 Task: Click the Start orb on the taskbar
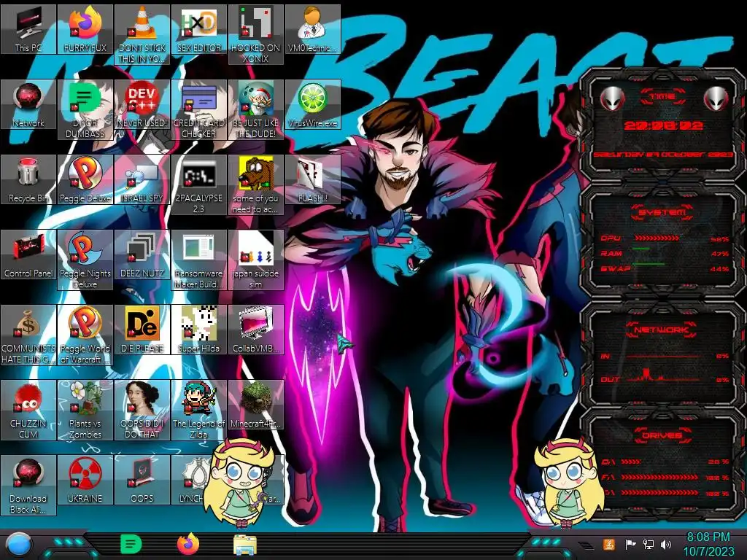[18, 545]
